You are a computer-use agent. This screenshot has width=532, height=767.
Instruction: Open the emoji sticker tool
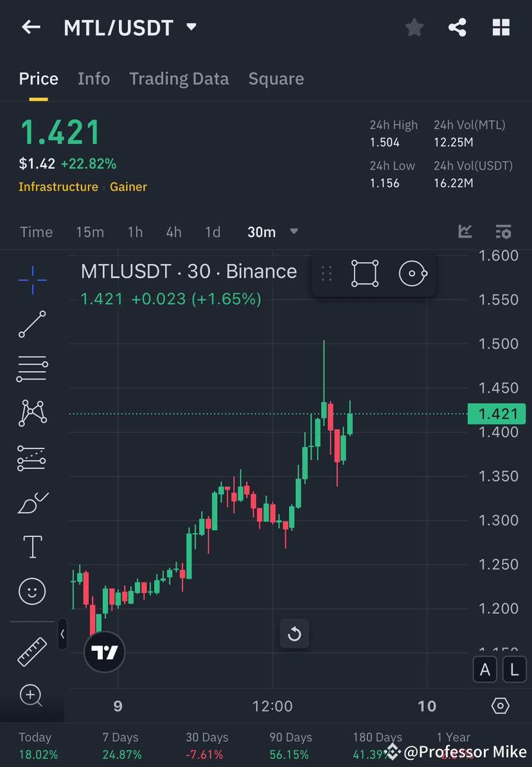tap(32, 591)
